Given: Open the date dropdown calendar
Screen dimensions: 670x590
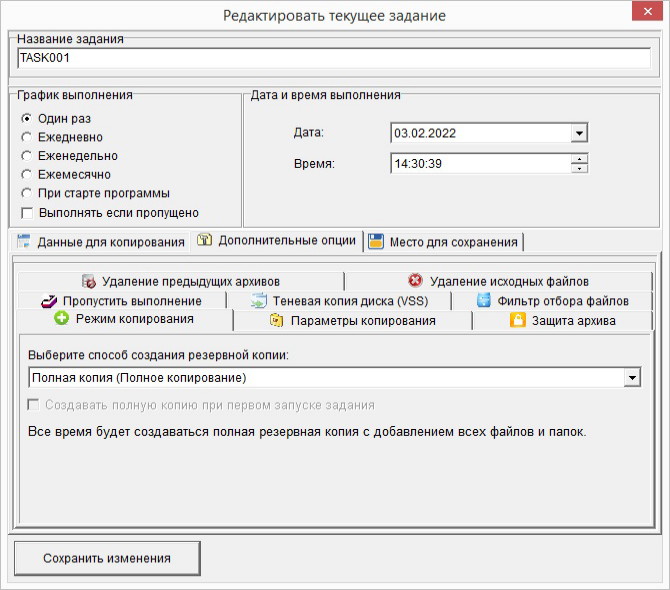Looking at the screenshot, I should tap(579, 133).
